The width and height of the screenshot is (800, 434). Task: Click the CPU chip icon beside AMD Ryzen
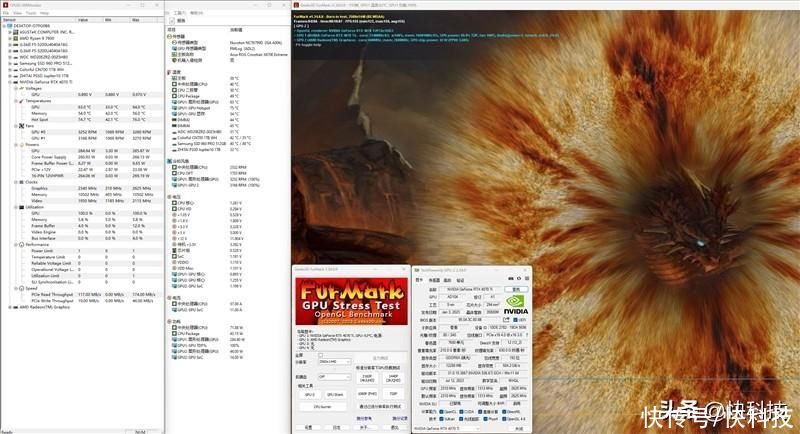[16, 38]
